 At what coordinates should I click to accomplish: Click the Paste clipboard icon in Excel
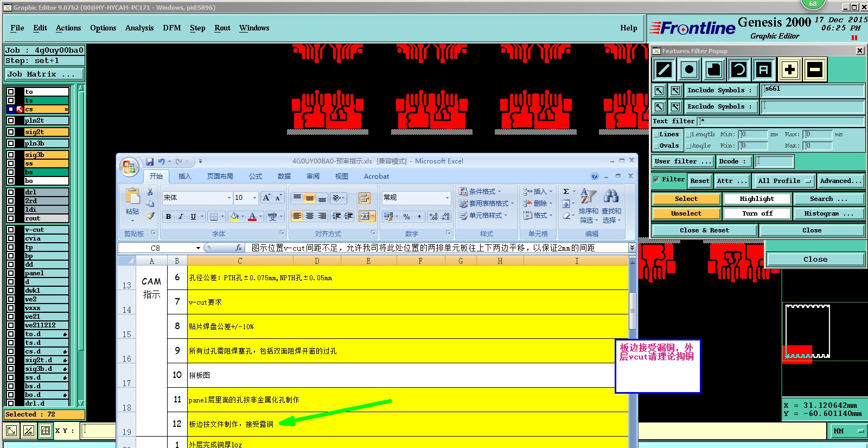[x=132, y=196]
